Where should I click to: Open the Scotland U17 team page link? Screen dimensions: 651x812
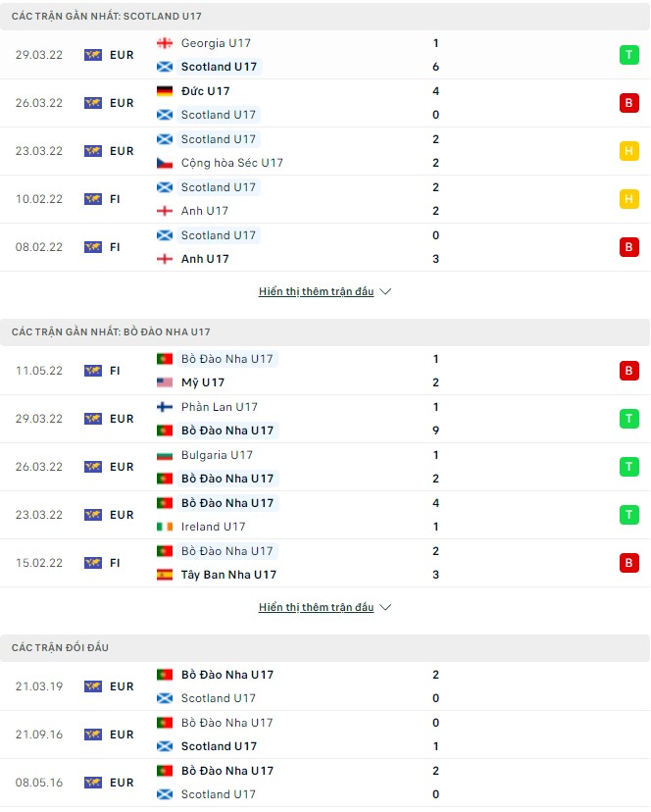click(x=219, y=67)
